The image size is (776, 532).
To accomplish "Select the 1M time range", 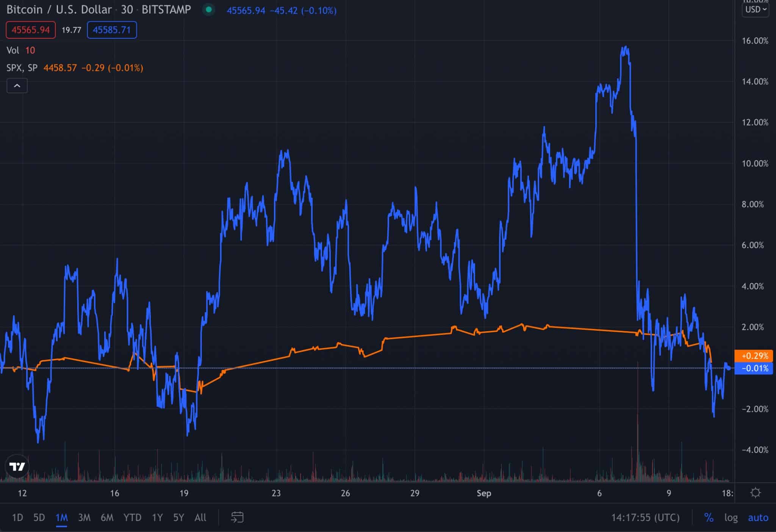I will click(61, 517).
